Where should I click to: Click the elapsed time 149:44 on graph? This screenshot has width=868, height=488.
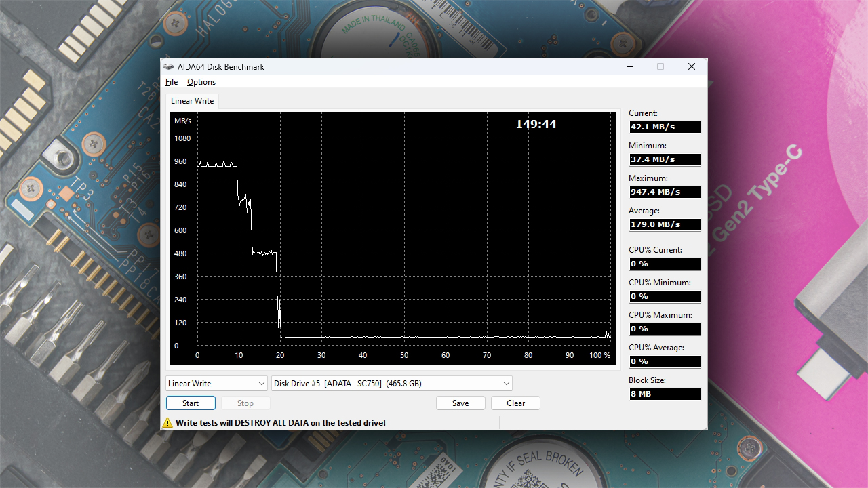pos(536,124)
